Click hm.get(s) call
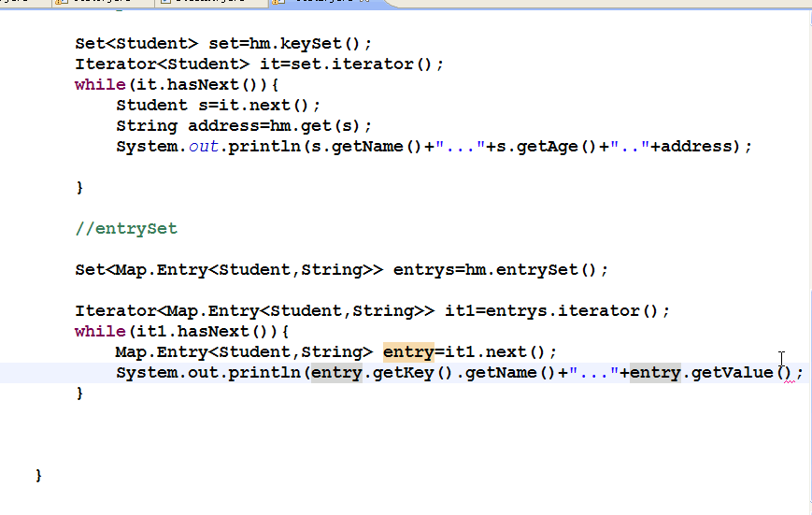The image size is (812, 515). pos(315,126)
